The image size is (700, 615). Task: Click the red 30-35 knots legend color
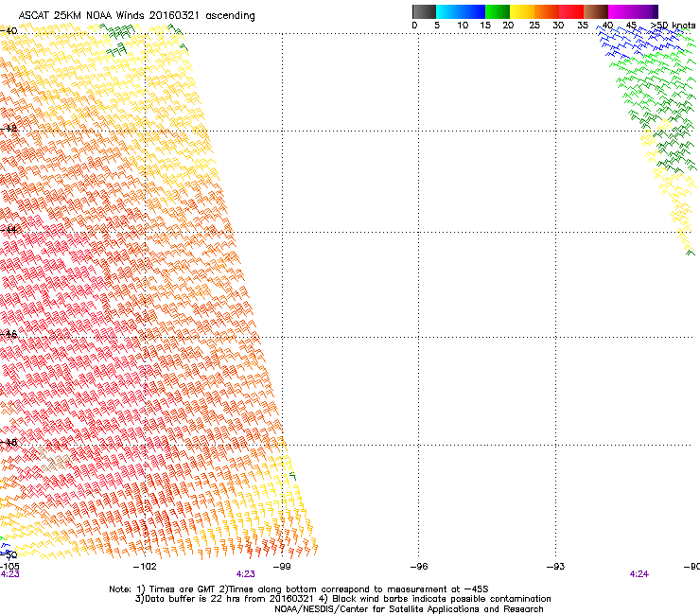click(x=571, y=11)
